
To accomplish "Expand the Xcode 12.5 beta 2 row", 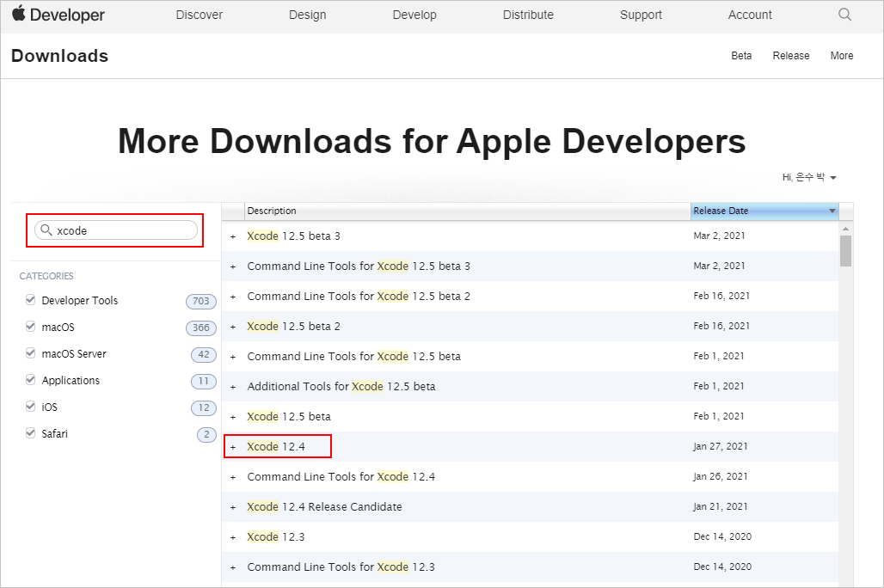I will [x=233, y=327].
